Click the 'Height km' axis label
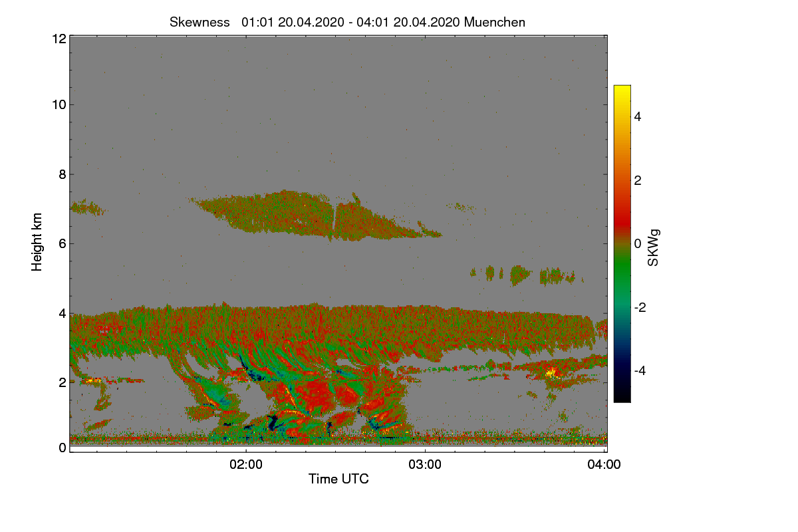798x532 pixels. tap(37, 242)
